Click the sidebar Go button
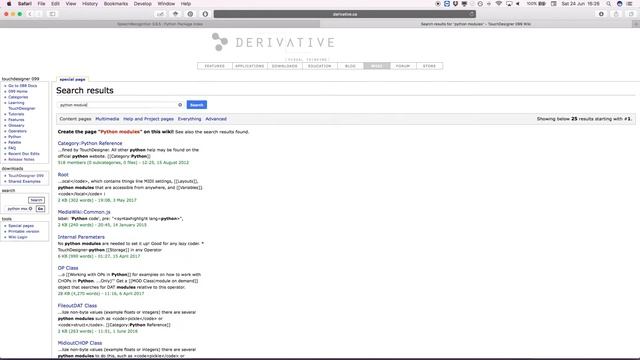 [x=40, y=209]
